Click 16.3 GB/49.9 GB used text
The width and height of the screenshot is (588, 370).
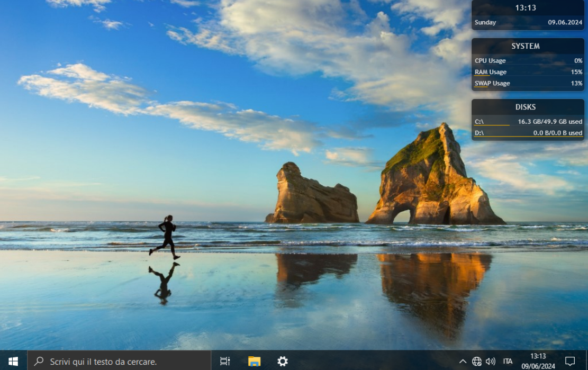point(550,121)
